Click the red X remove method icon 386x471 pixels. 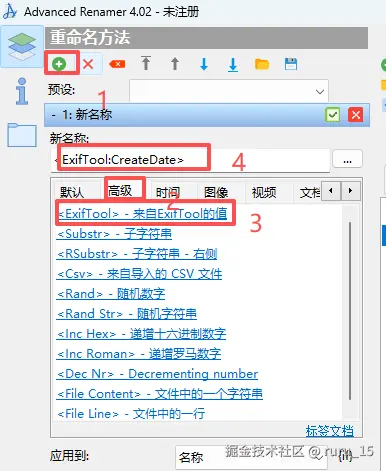tap(88, 64)
